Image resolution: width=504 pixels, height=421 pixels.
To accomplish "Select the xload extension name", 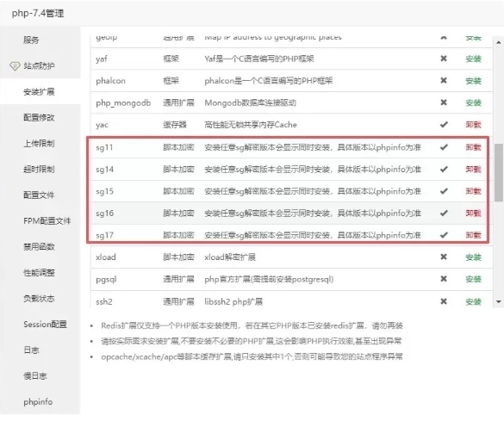I will click(106, 257).
